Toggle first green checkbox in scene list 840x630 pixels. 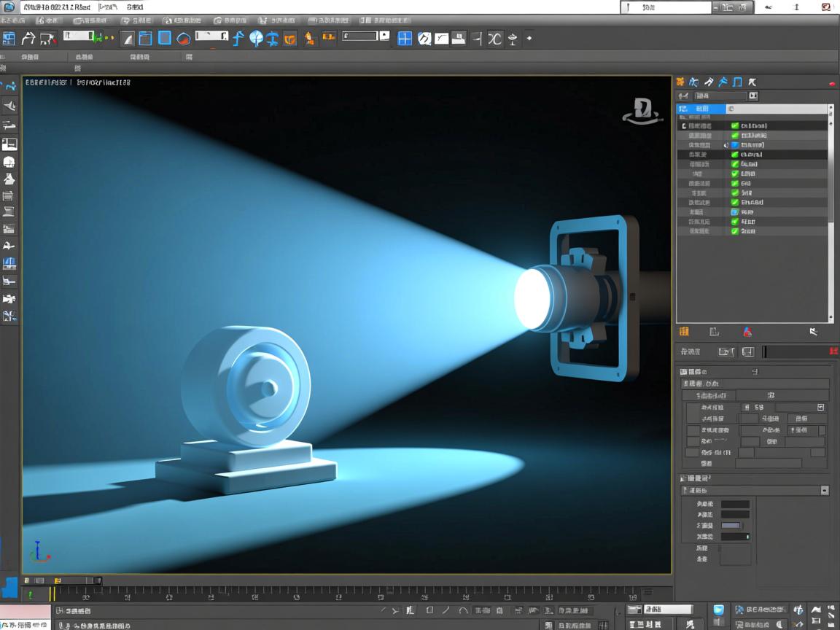(x=735, y=125)
